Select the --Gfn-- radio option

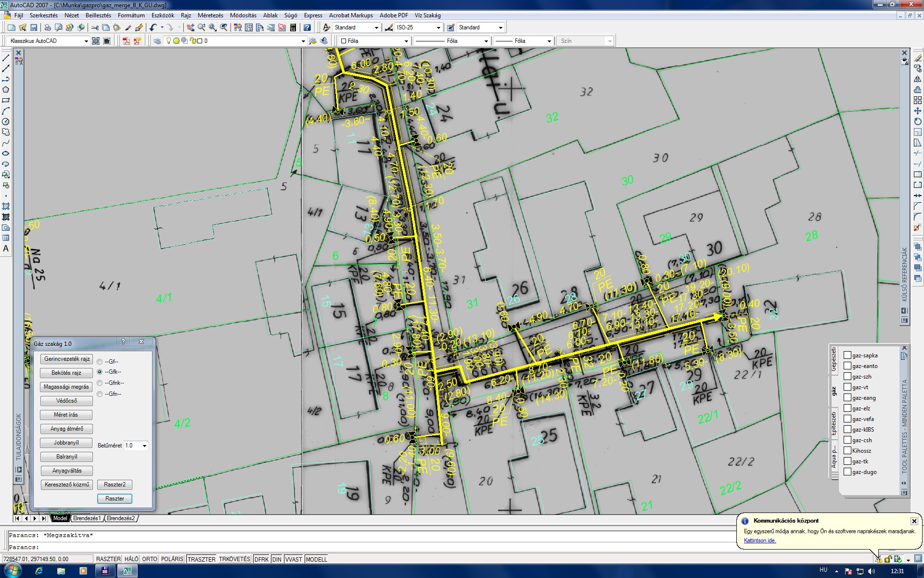coord(100,394)
